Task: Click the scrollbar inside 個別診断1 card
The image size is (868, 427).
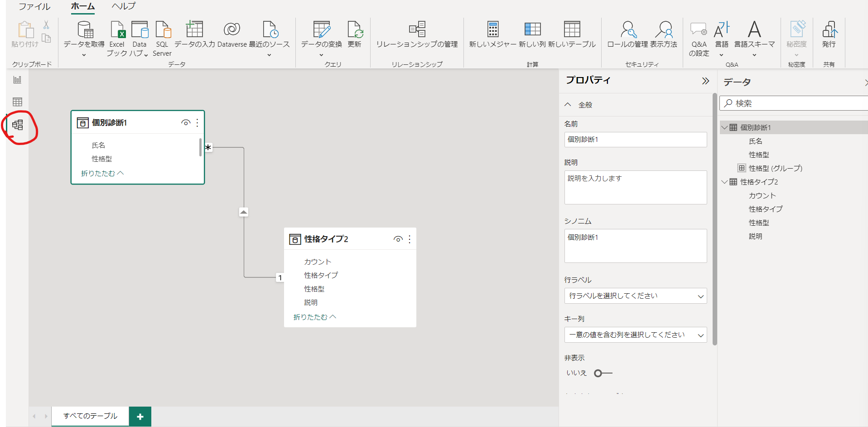Action: click(200, 147)
